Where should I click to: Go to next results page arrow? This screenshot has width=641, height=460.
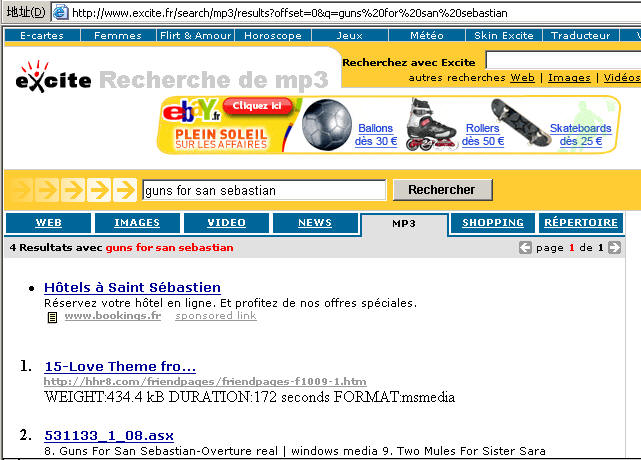614,248
